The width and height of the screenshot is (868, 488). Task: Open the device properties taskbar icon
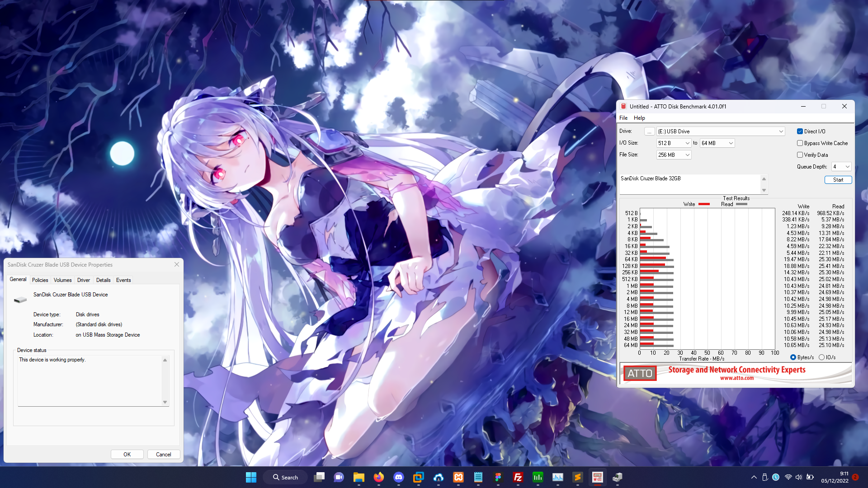tap(618, 477)
